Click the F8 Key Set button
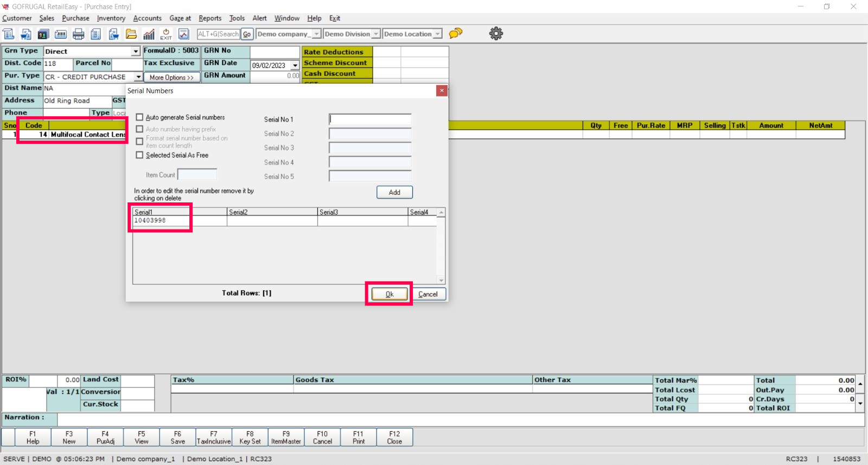Viewport: 868px width, 465px height. pos(250,437)
